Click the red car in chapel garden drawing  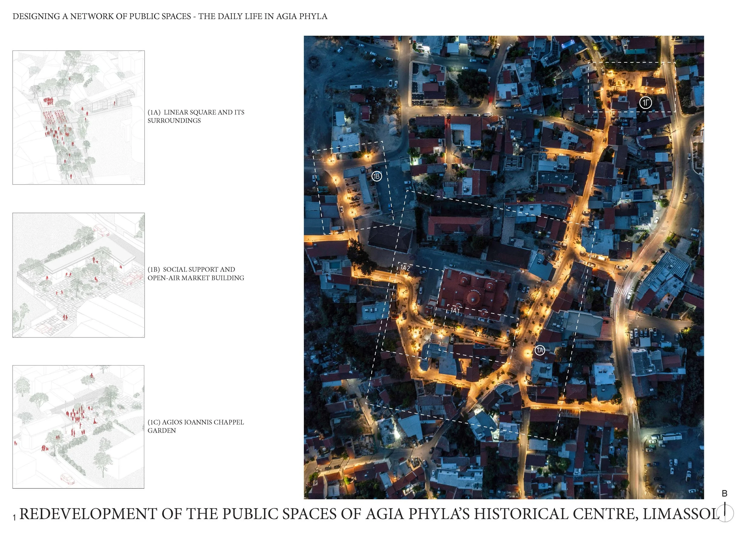pyautogui.click(x=67, y=478)
